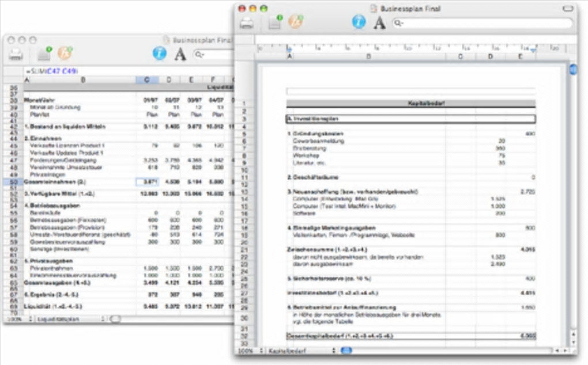
Task: Click the '2. Geschäftsräume' row label
Action: click(313, 177)
